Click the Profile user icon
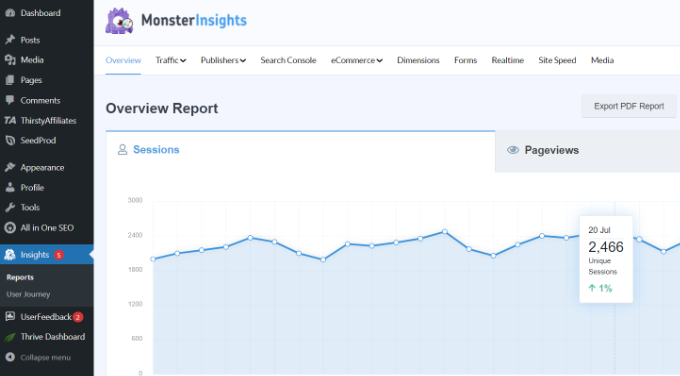This screenshot has height=376, width=680. coord(10,187)
